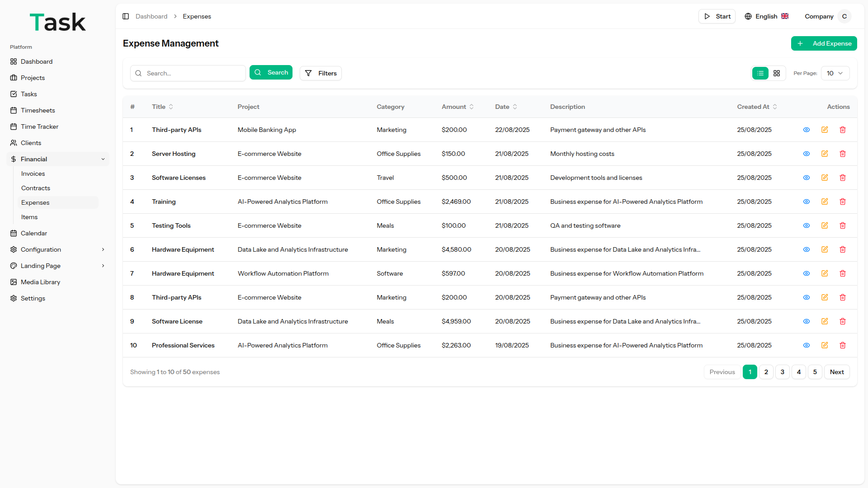The height and width of the screenshot is (488, 868).
Task: View the Third-party APIs expense in row 1
Action: (806, 130)
